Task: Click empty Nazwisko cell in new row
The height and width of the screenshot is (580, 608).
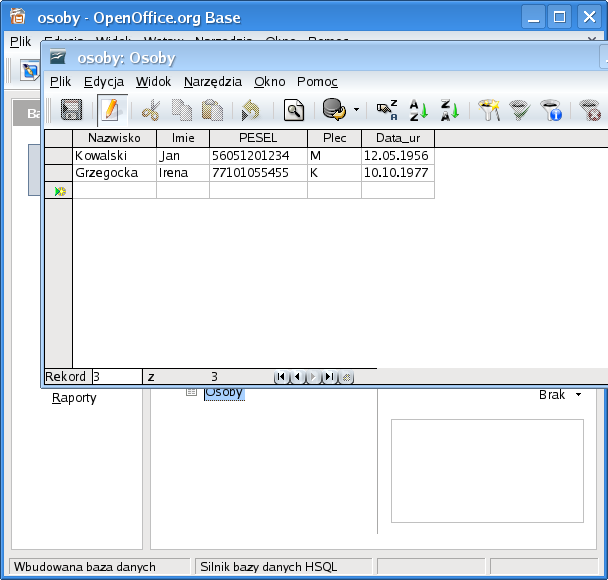Action: click(x=114, y=190)
